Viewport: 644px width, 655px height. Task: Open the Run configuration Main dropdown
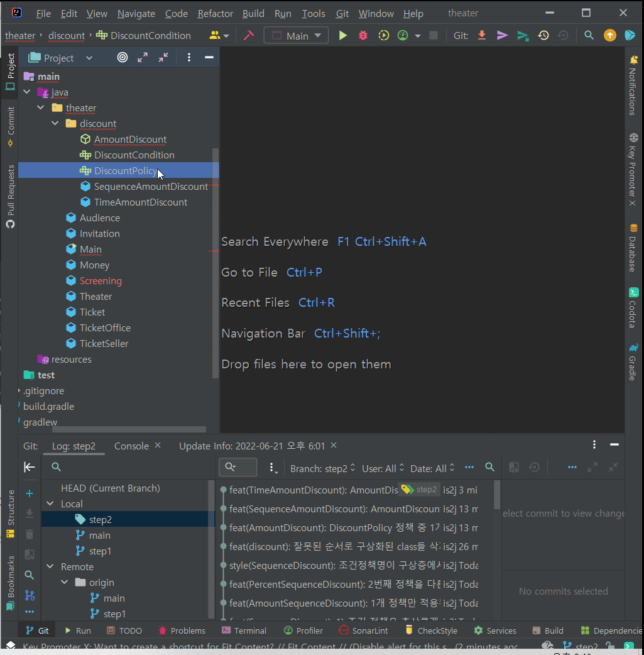coord(296,35)
